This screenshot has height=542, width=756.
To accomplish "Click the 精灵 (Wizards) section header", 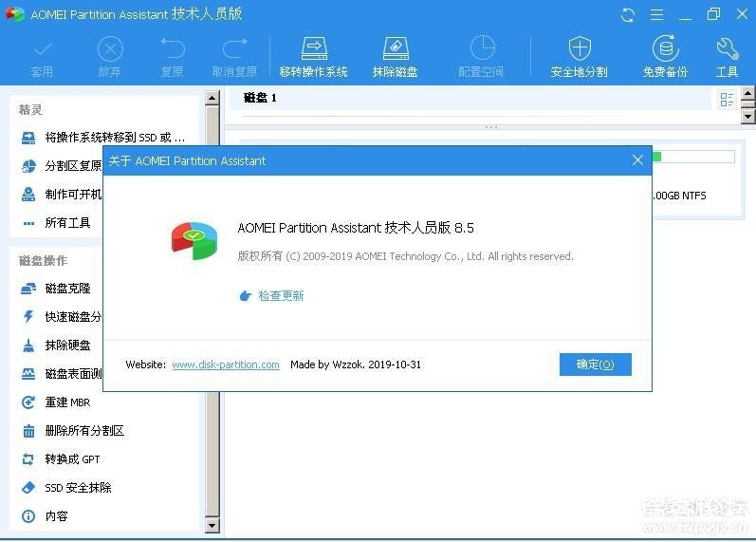I will coord(30,109).
